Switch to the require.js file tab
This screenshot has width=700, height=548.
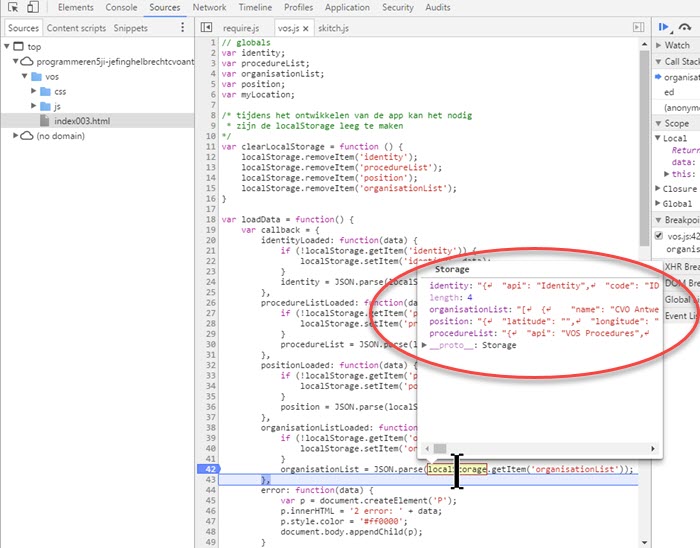click(x=241, y=28)
